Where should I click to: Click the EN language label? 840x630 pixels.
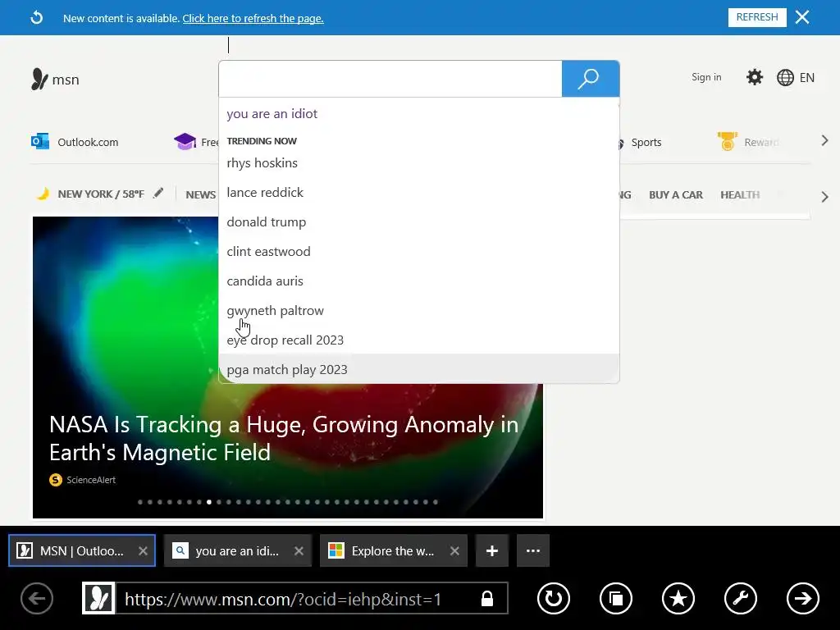pyautogui.click(x=807, y=78)
